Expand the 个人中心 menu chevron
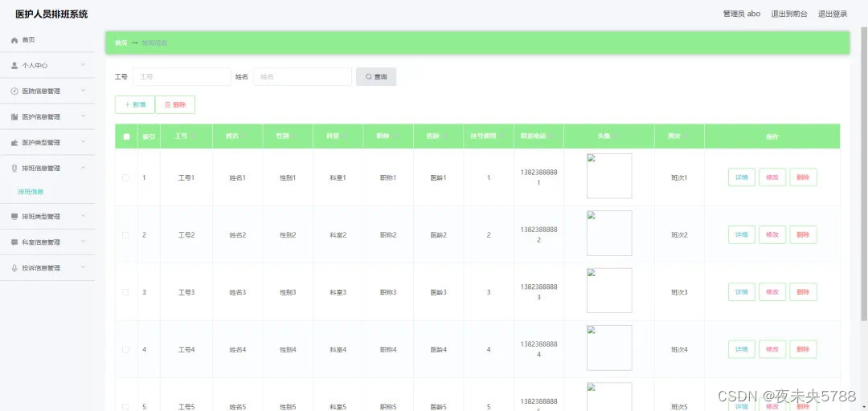 (83, 65)
